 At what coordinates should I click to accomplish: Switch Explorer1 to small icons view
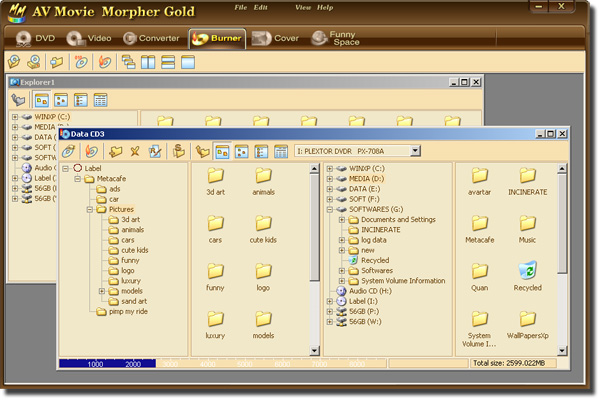[61, 100]
